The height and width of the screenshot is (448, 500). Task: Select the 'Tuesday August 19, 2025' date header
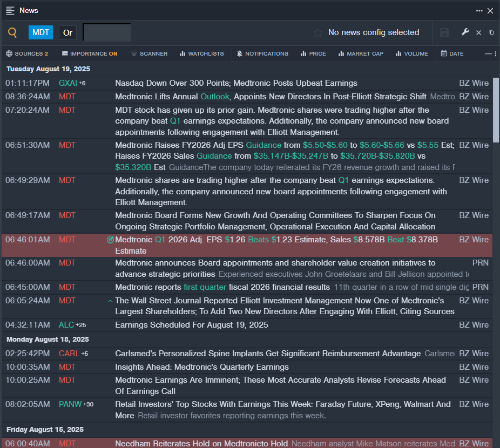coord(48,69)
